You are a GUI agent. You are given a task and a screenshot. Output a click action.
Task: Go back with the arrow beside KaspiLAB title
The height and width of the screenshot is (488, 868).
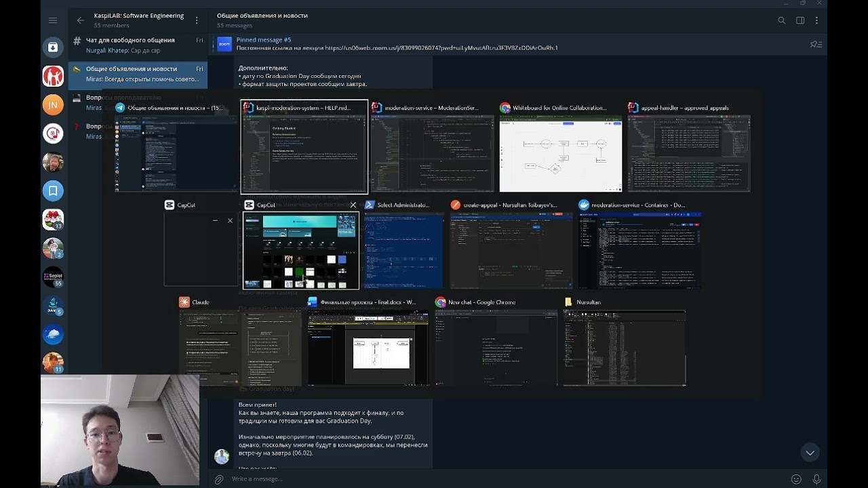[x=81, y=20]
